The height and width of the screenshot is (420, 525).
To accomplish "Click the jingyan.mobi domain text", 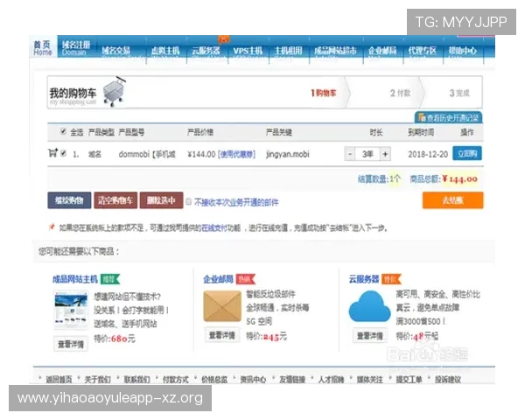I will (x=288, y=154).
